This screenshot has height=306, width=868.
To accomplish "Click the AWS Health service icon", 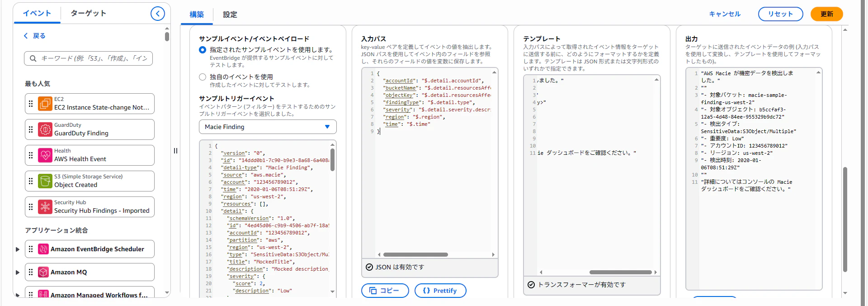I will tap(45, 155).
